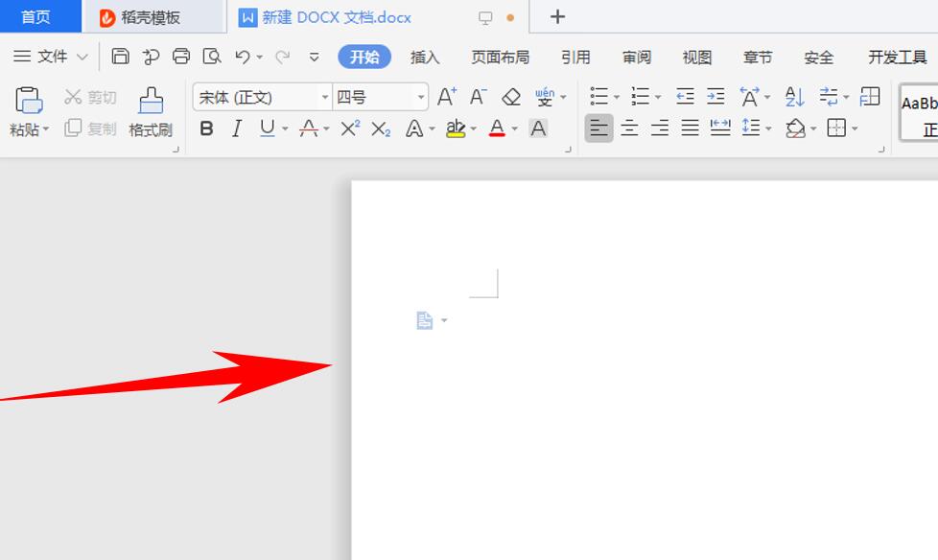Select Align Right paragraph alignment

point(660,128)
